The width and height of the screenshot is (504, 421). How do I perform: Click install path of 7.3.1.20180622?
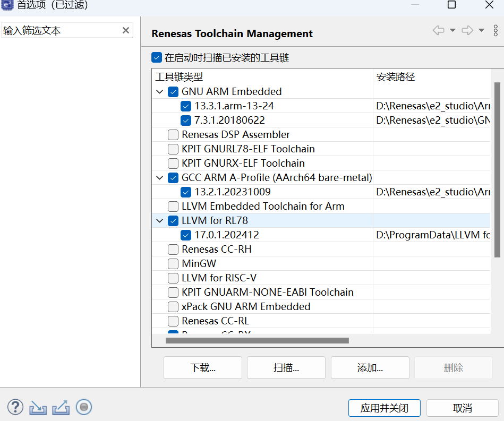[433, 121]
